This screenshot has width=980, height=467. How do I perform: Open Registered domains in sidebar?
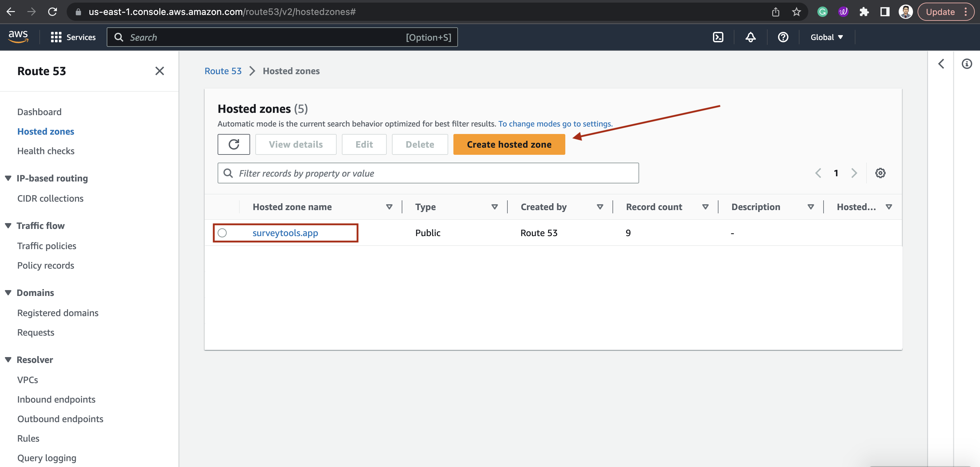(x=58, y=313)
